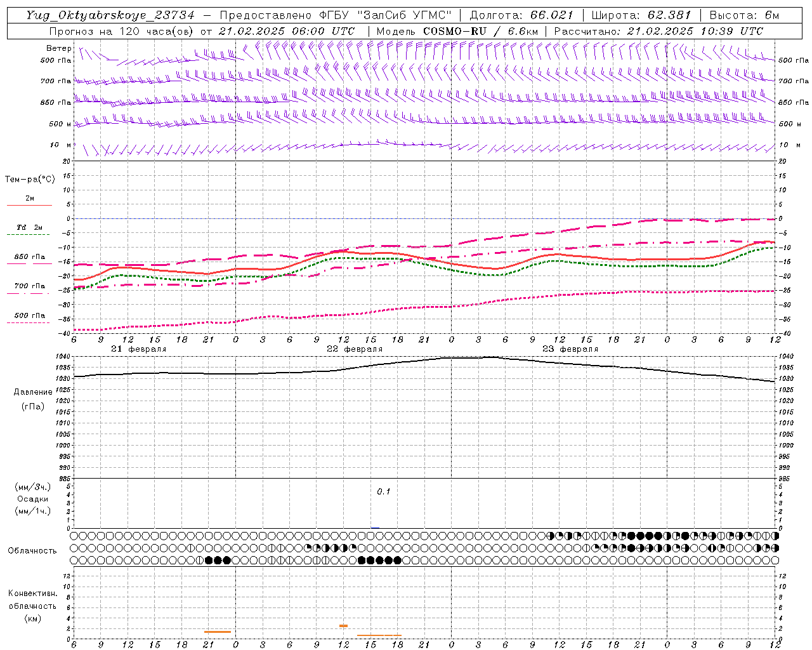Select the Облачность cloud cover label

click(x=32, y=551)
